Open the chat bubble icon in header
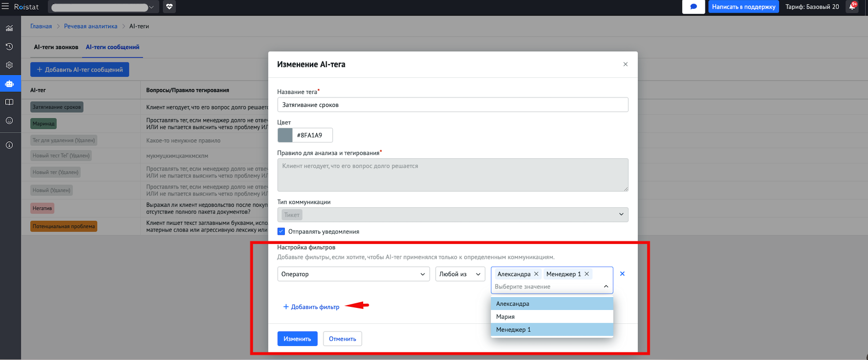The image size is (868, 360). (x=693, y=7)
